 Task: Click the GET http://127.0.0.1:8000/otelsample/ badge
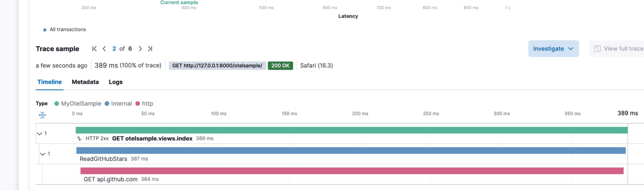tap(217, 65)
